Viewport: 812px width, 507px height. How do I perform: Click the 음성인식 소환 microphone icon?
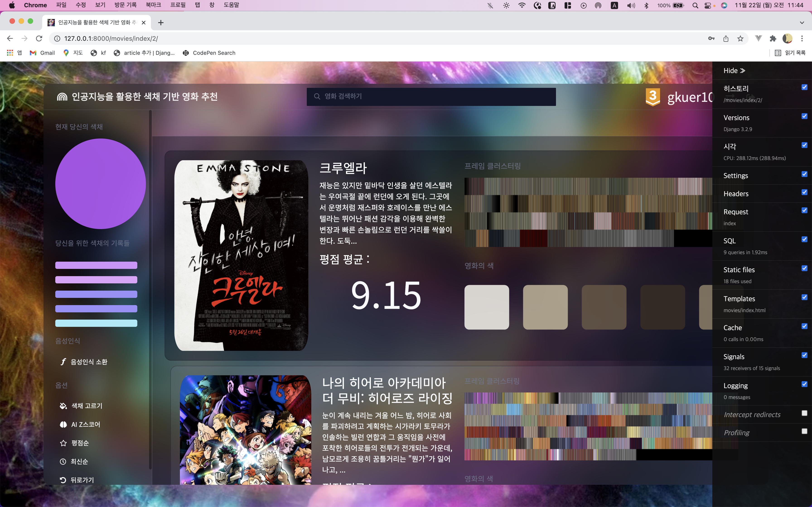click(x=63, y=361)
